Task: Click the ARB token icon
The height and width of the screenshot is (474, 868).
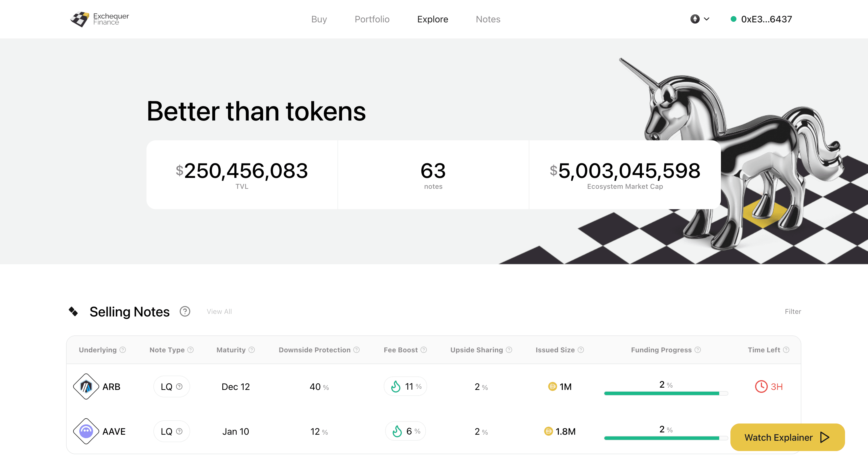Action: (86, 386)
